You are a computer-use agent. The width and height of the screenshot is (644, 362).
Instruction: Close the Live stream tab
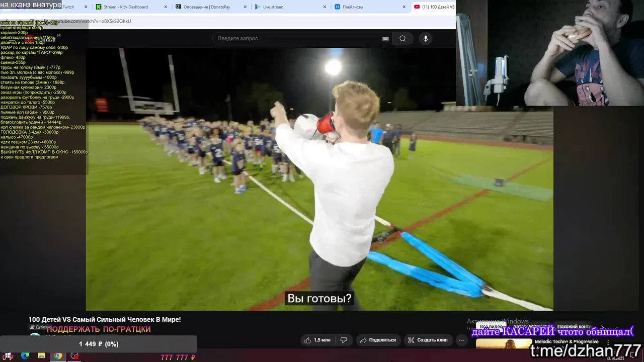[x=325, y=7]
